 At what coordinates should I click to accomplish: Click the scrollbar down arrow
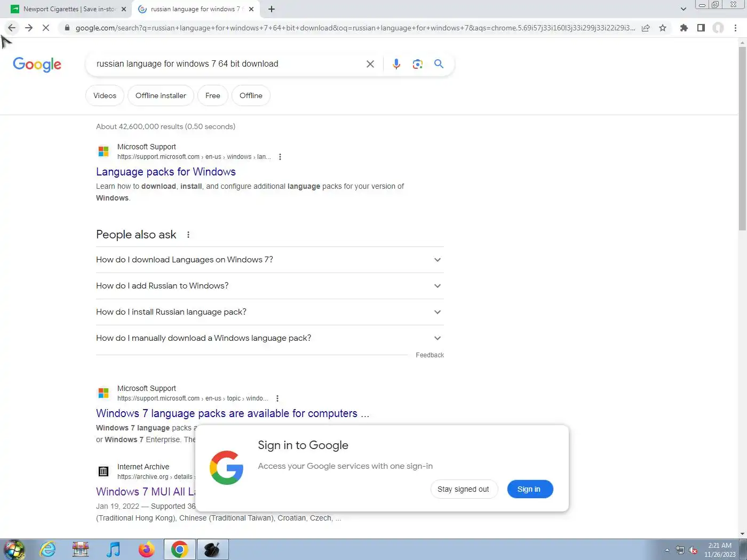742,534
